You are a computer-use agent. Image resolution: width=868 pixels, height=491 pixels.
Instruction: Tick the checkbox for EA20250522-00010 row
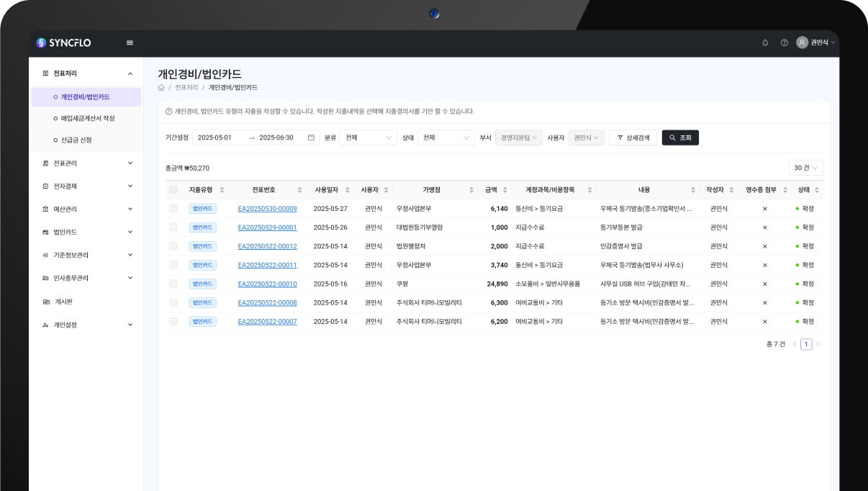[x=173, y=284]
